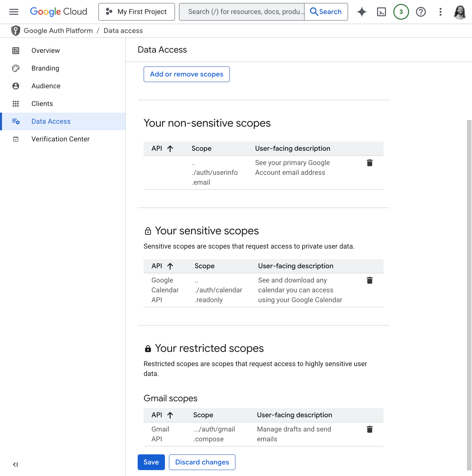Remove the gmail.compose scope
This screenshot has height=476, width=472.
369,430
